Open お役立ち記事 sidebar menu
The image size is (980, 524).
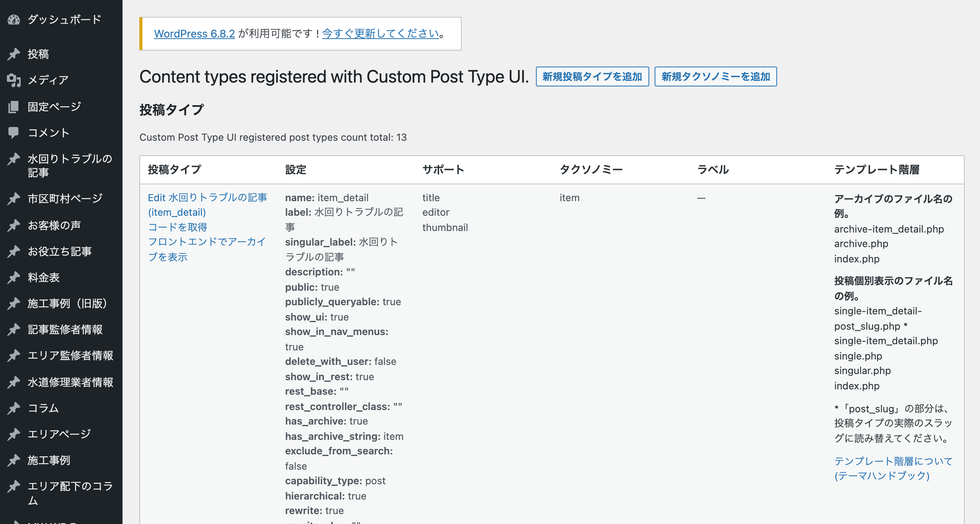[59, 251]
